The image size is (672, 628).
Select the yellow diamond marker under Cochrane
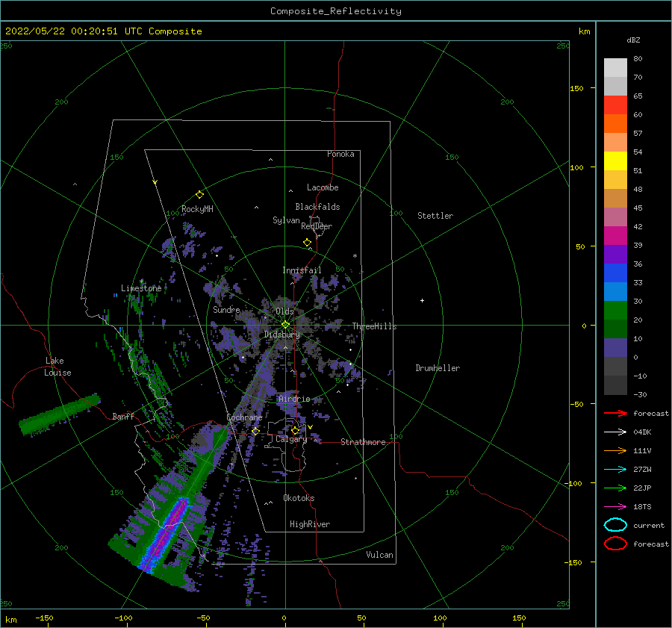(x=255, y=432)
